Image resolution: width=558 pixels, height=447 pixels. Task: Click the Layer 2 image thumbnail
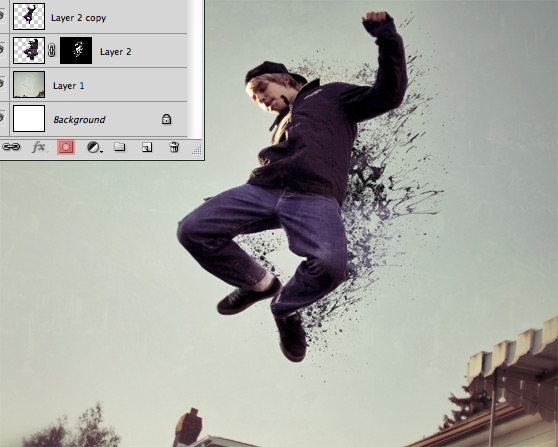tap(29, 51)
